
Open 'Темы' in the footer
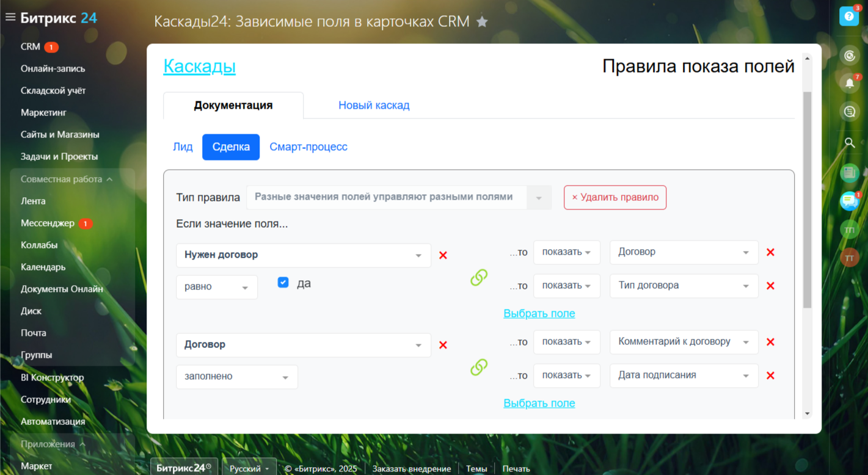[x=476, y=469]
